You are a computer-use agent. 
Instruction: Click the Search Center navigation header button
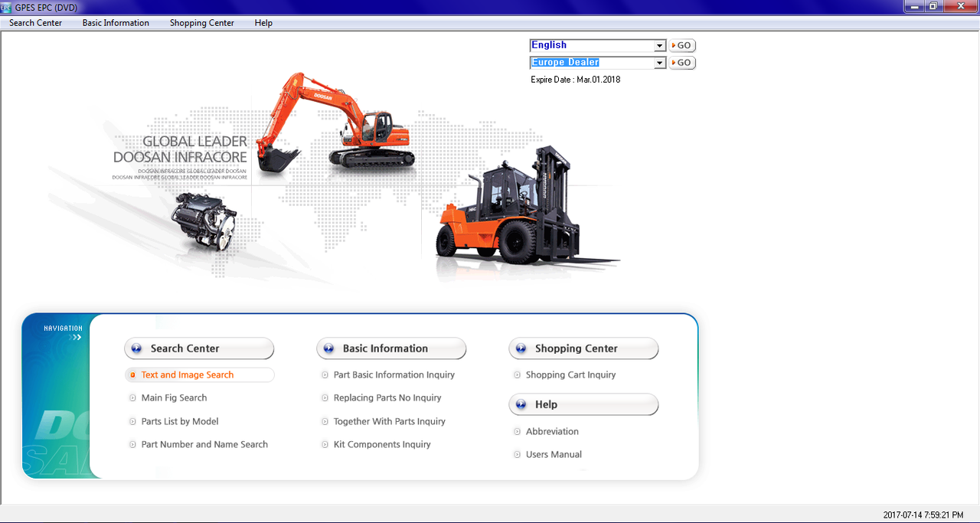(x=199, y=348)
